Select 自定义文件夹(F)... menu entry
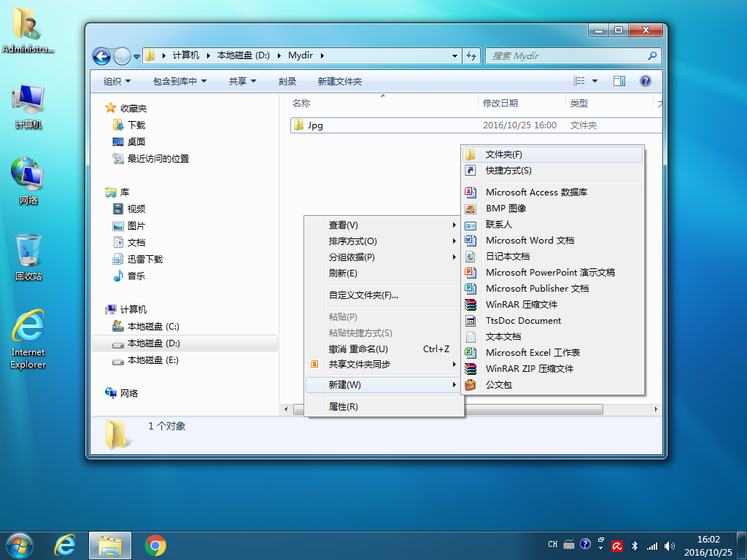The image size is (747, 560). [x=384, y=295]
